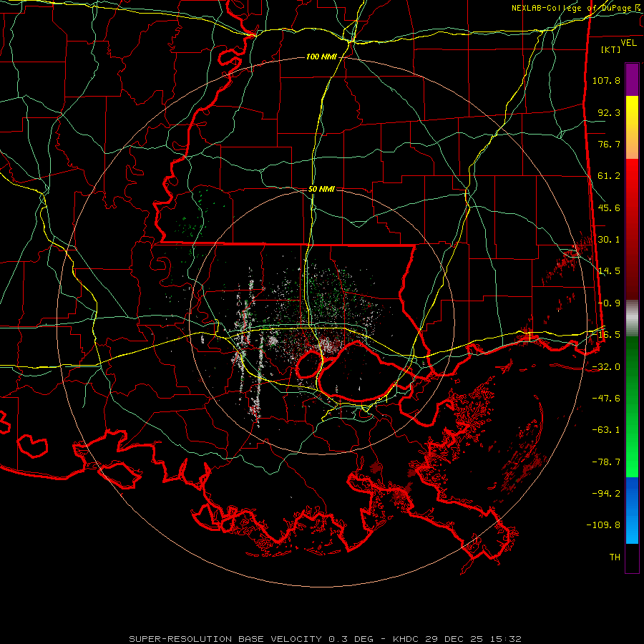This screenshot has width=644, height=644.
Task: Click the 50 NMI range ring label
Action: pos(321,190)
